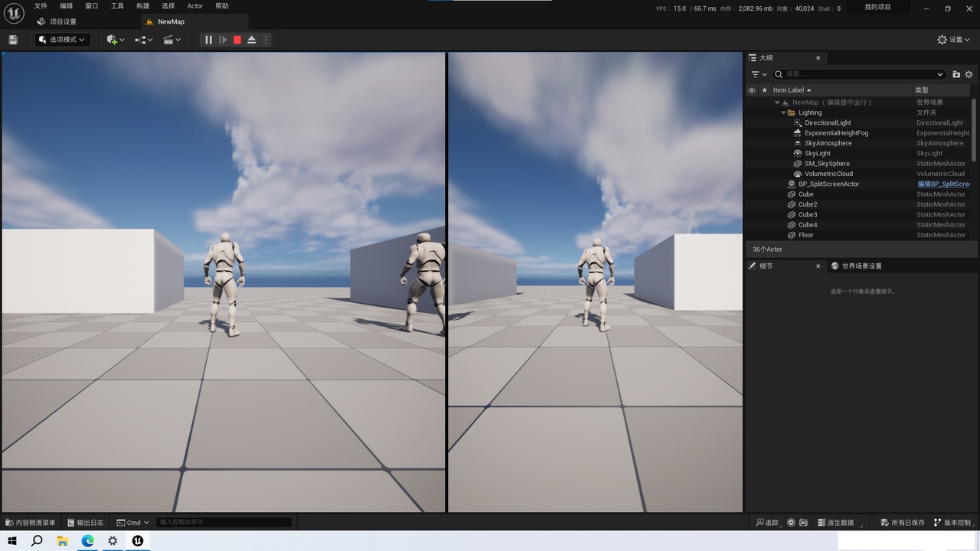
Task: Click the pinned star column header
Action: [764, 90]
